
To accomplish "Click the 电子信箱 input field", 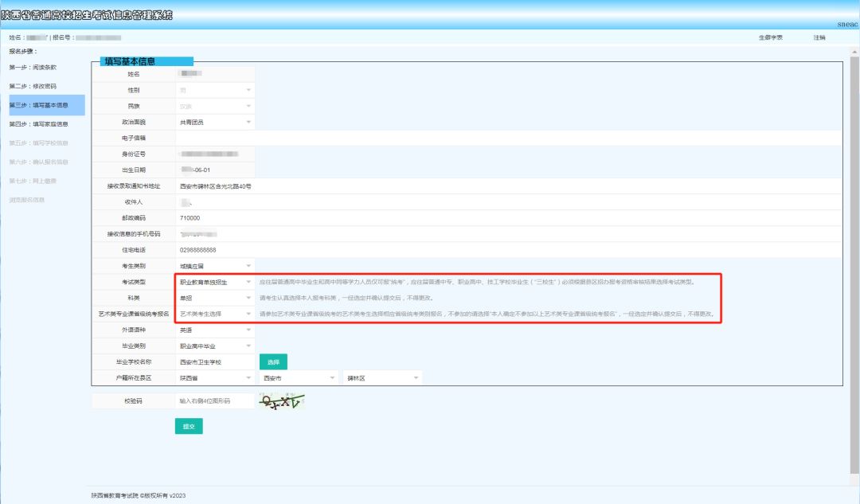I will point(508,138).
